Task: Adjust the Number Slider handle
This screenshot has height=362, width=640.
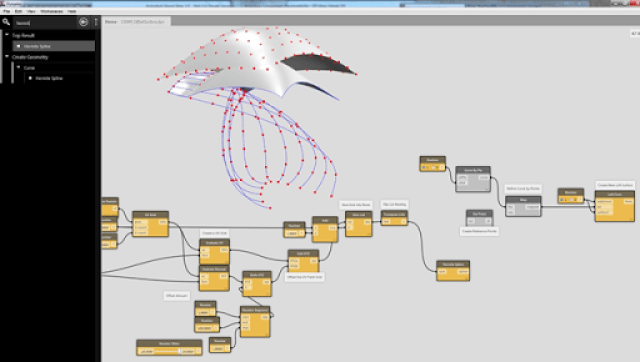Action: click(179, 351)
